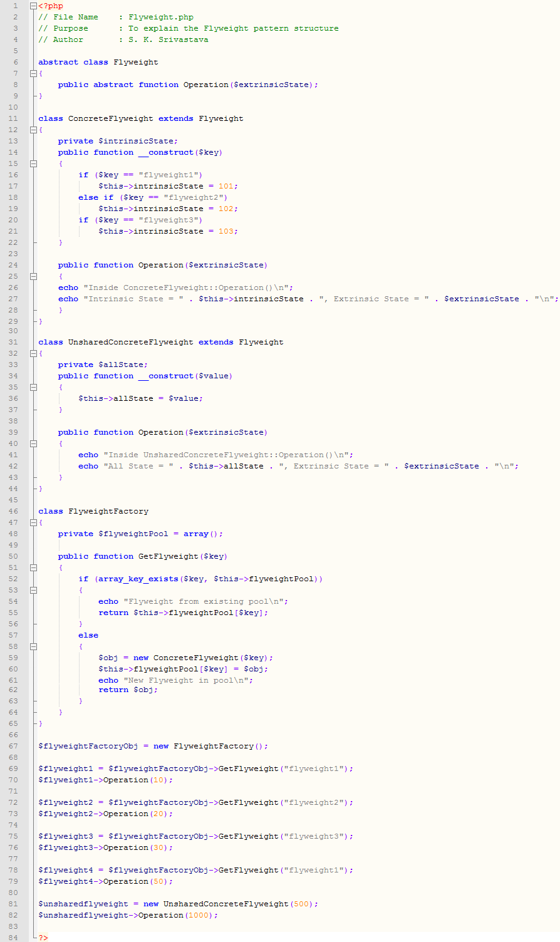This screenshot has width=560, height=942.
Task: Place cursor on the 'File Name : Flyweight.php' comment
Action: tap(116, 17)
